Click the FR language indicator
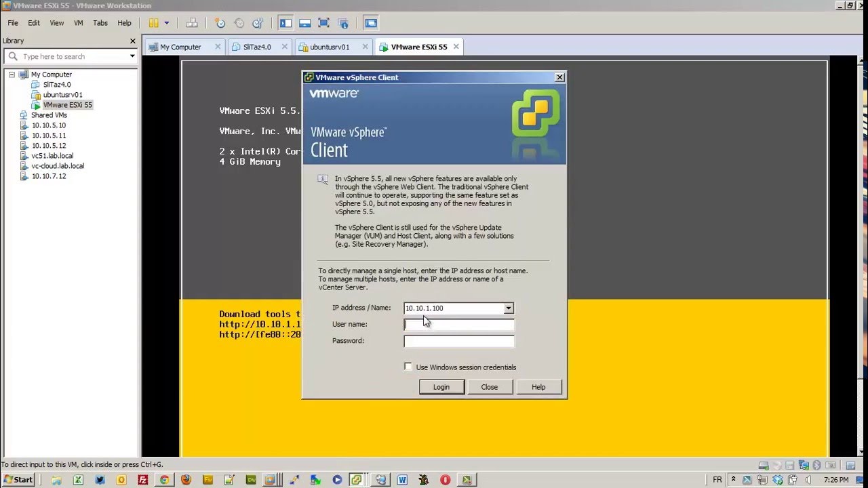Viewport: 868px width, 488px height. 717,480
